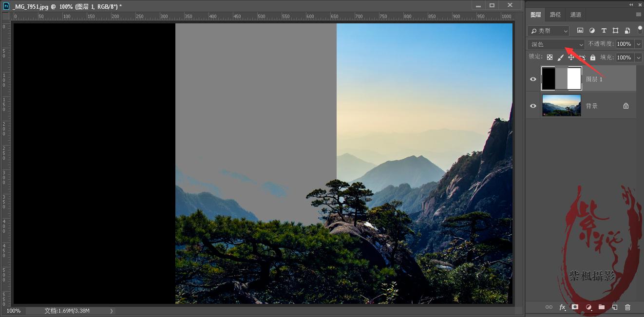
Task: Toggle the layer filtering switch
Action: (x=640, y=30)
